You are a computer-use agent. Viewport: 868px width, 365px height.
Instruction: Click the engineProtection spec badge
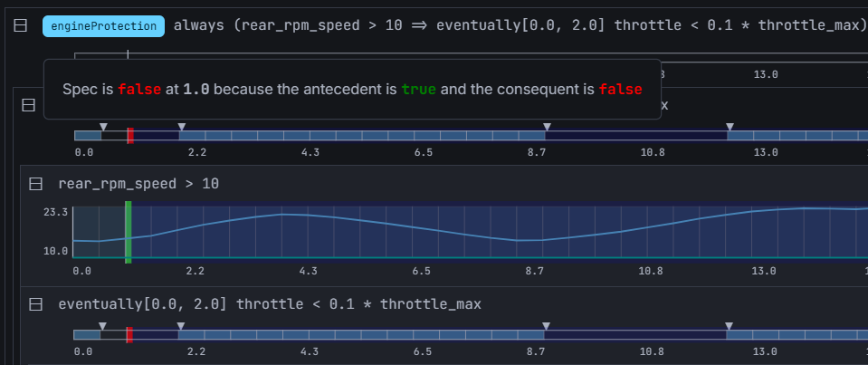104,26
